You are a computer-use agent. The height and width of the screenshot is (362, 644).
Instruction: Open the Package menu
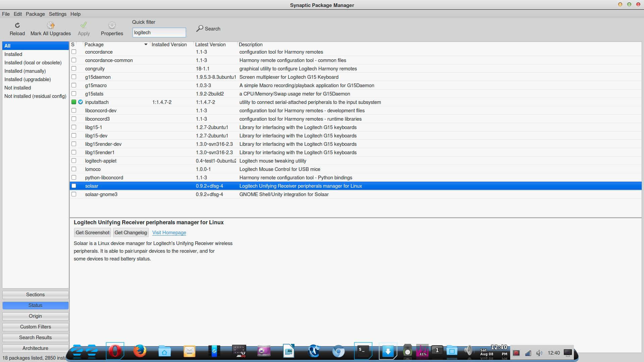pos(35,14)
